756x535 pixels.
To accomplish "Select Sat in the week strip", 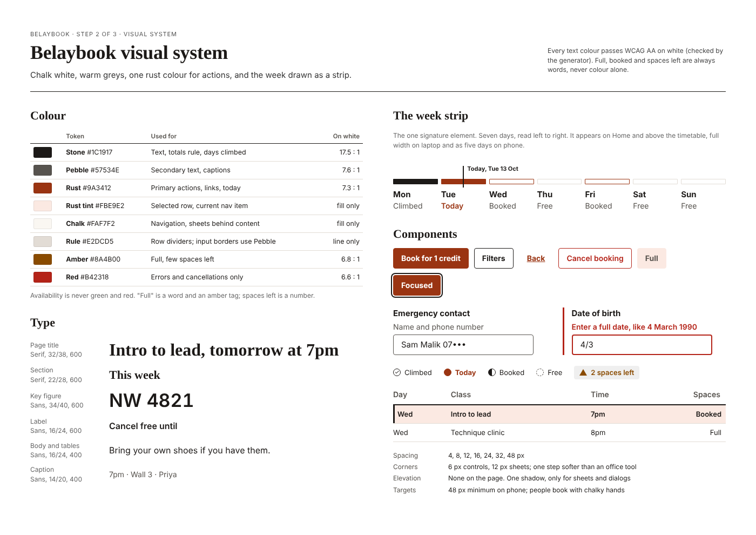I will [x=655, y=195].
